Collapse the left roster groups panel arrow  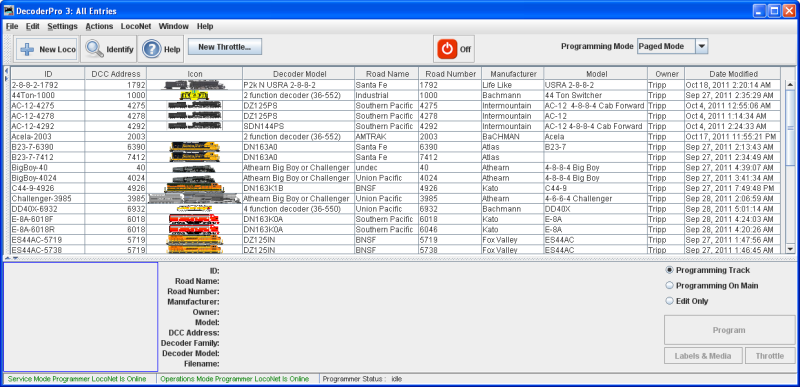coord(6,70)
